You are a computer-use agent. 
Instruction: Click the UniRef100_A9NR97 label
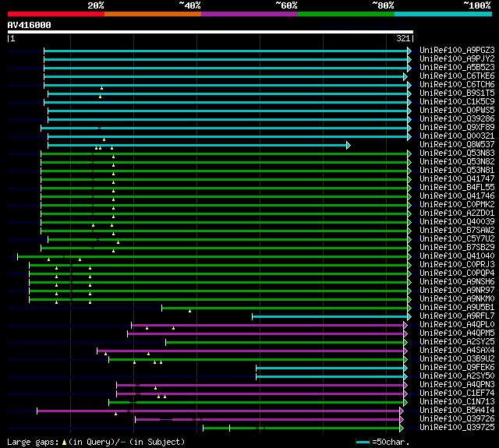(x=457, y=291)
